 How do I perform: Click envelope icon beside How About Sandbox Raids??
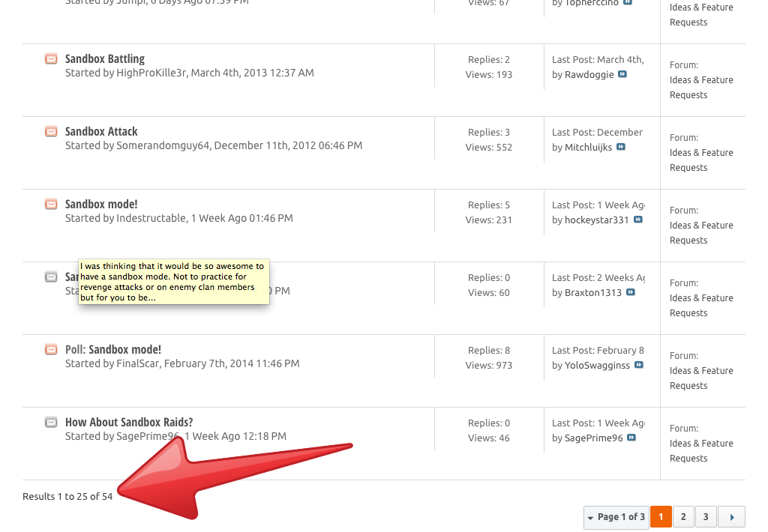point(51,422)
